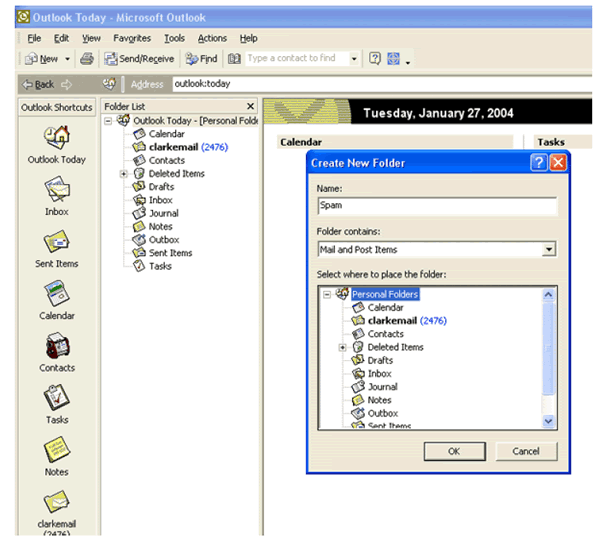Open the Notes shortcut icon

click(x=56, y=449)
